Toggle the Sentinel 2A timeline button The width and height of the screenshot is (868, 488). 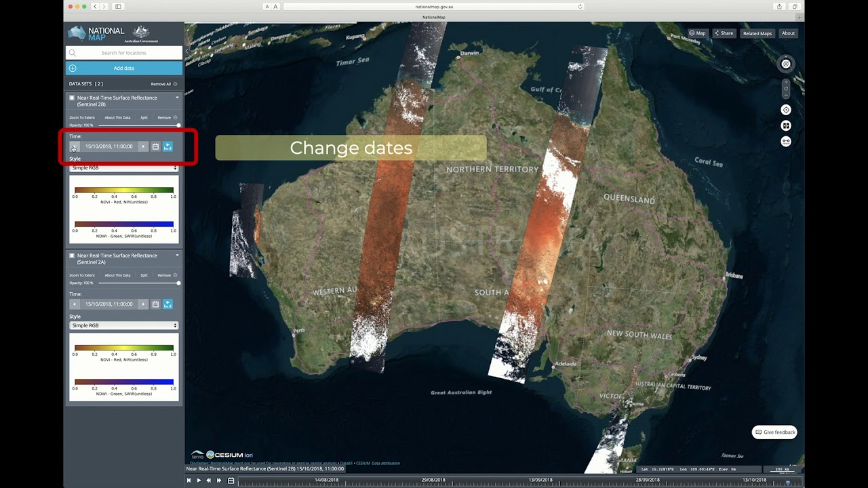167,304
